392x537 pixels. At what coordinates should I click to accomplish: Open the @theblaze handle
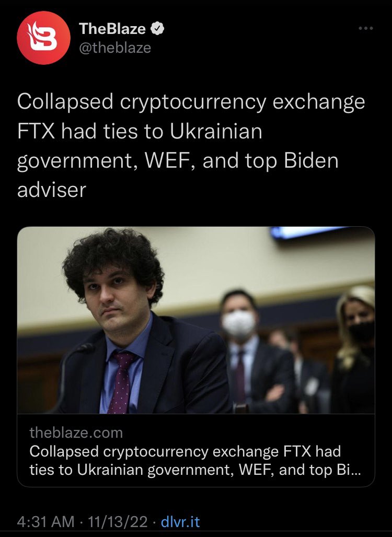(x=115, y=48)
